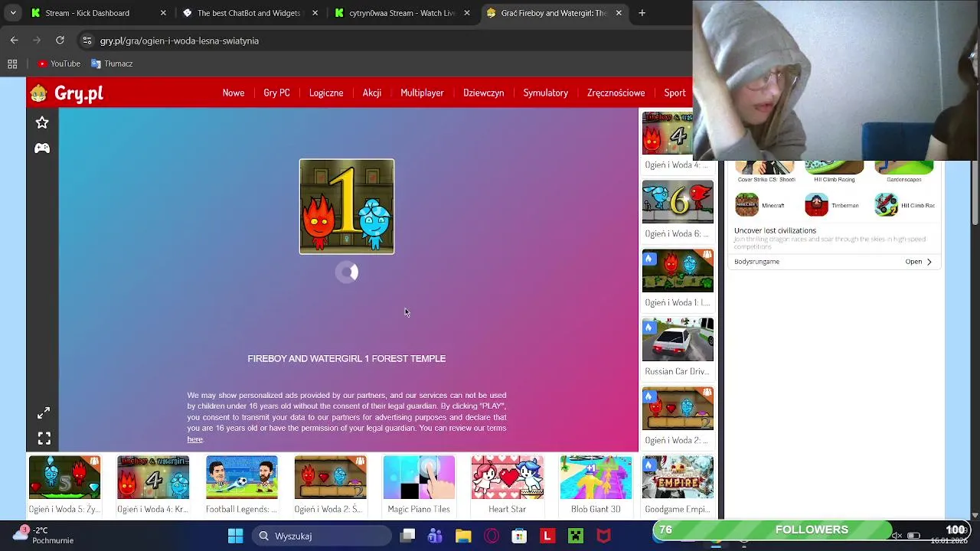Click the Wyszukaj taskbar search box
The image size is (980, 551).
[x=322, y=536]
